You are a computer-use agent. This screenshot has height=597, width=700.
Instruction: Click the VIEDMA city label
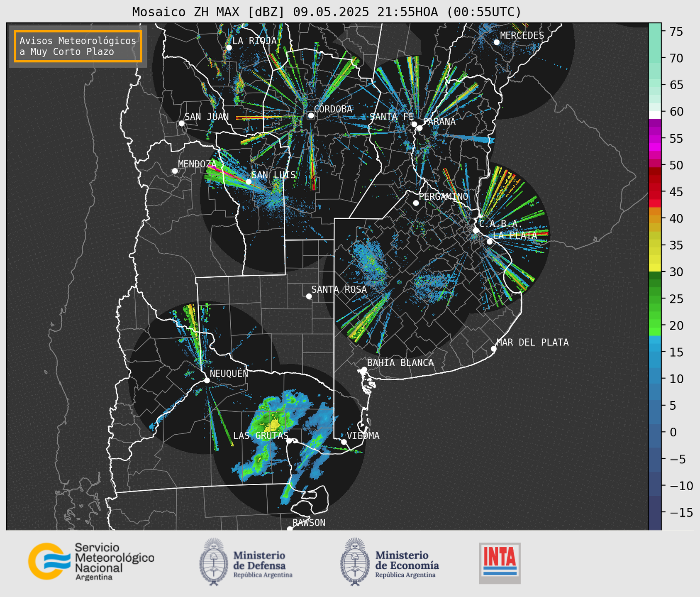pos(363,436)
